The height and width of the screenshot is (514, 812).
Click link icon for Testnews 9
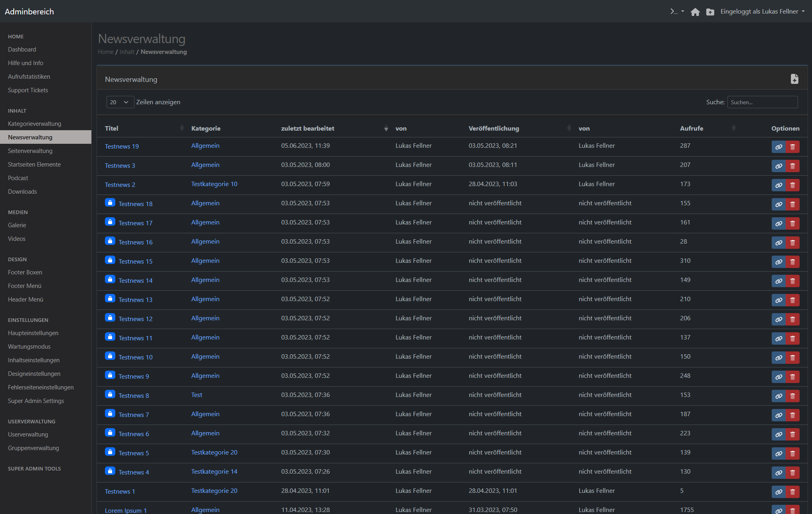click(778, 377)
